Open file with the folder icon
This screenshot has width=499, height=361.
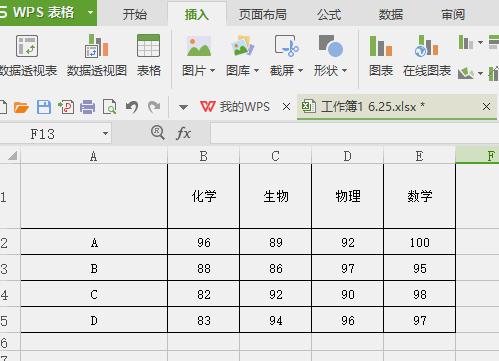click(21, 107)
